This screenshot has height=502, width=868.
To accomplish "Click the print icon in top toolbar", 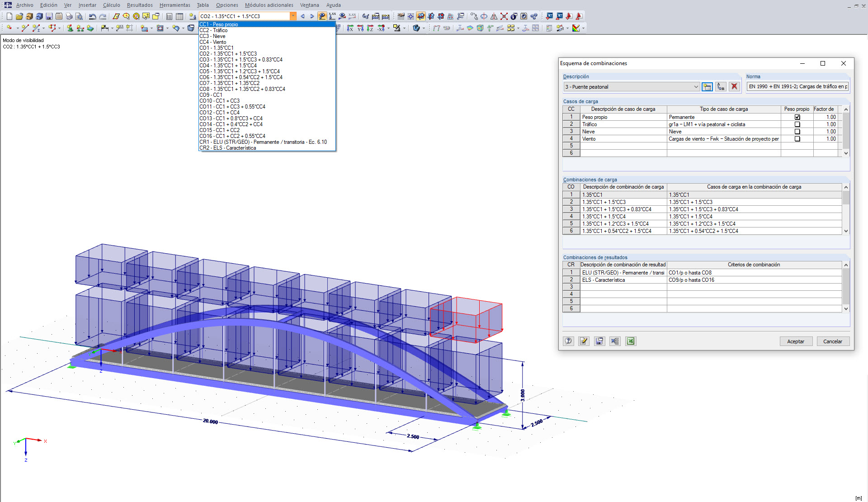I will (69, 16).
